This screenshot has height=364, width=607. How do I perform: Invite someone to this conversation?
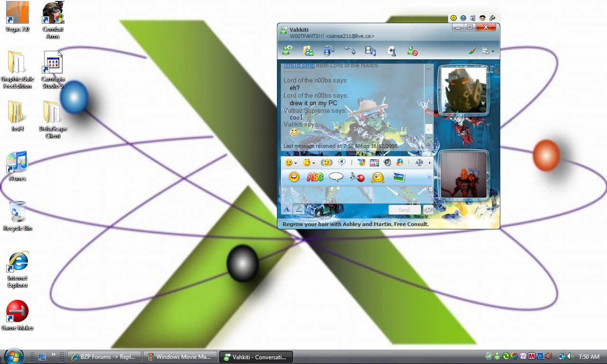point(287,51)
